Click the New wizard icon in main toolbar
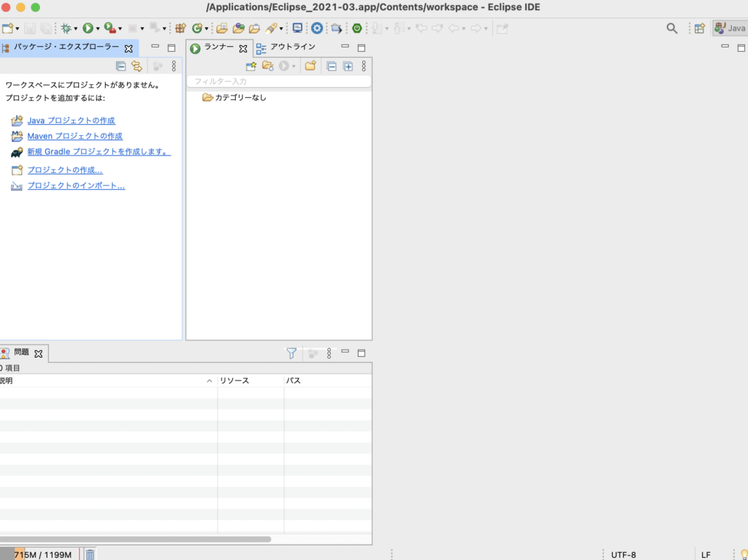This screenshot has height=560, width=748. tap(7, 28)
